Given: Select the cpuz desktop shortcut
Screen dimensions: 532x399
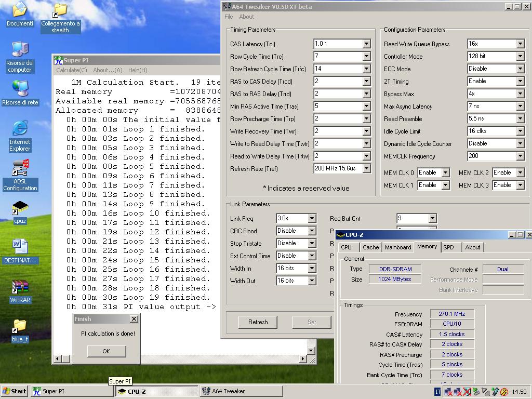Looking at the screenshot, I should [x=20, y=212].
